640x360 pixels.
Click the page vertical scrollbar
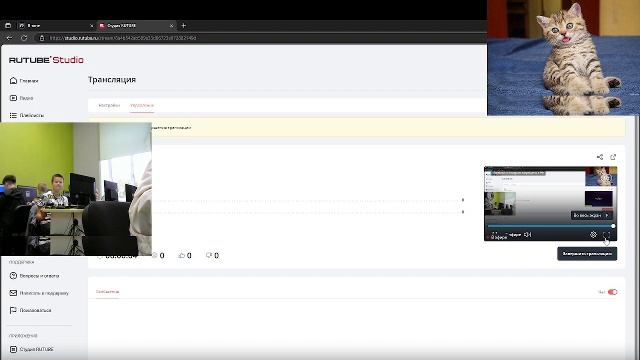click(637, 237)
